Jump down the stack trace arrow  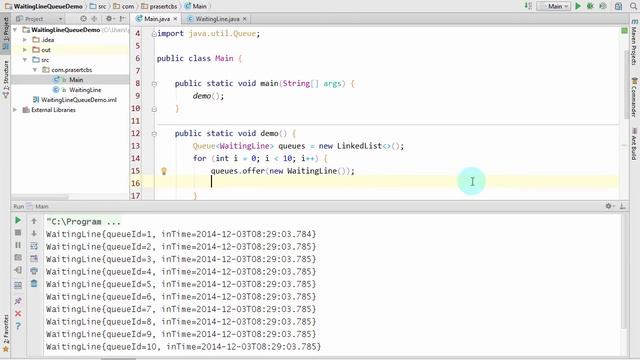point(34,233)
